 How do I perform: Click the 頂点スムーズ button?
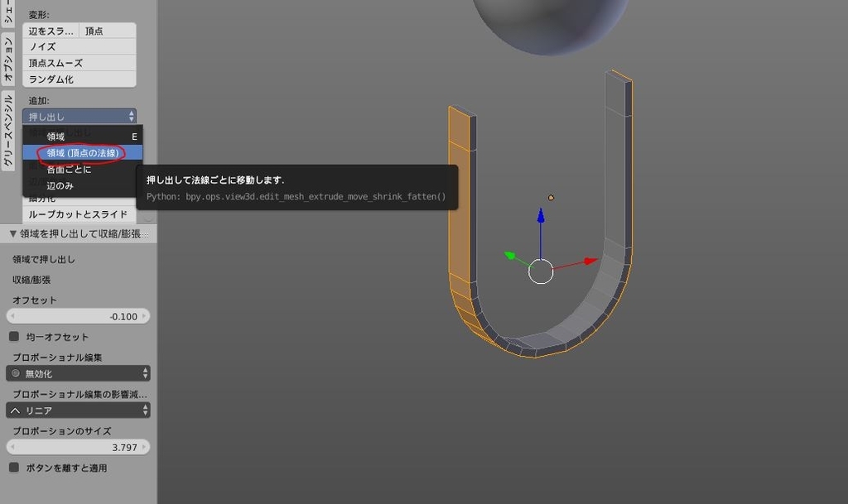coord(79,63)
